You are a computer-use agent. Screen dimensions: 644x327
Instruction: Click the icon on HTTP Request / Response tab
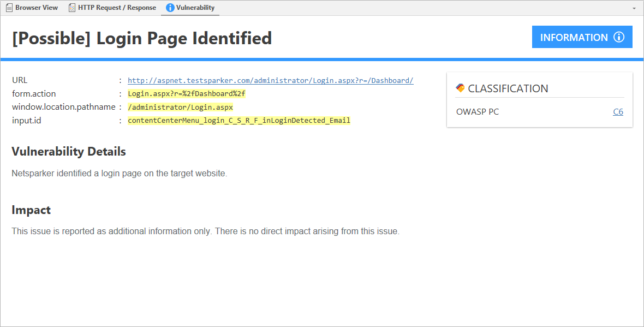[71, 7]
